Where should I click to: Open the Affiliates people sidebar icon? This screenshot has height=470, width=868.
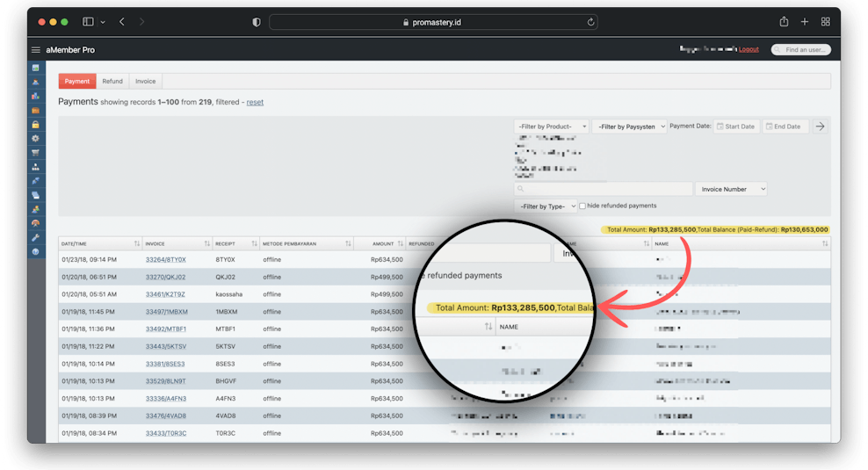(35, 209)
